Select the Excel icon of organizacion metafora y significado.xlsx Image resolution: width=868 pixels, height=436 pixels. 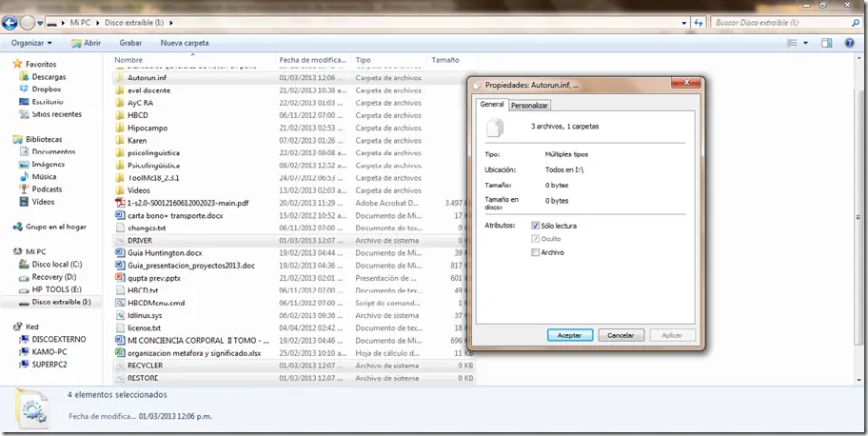pyautogui.click(x=120, y=353)
